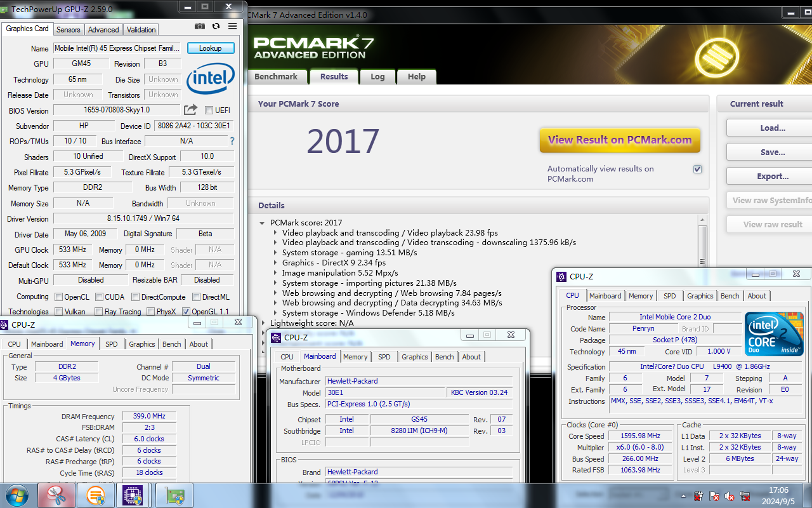Screen dimensions: 812x508
Task: Click the GPU-Z screenshot camera icon
Action: click(x=200, y=26)
